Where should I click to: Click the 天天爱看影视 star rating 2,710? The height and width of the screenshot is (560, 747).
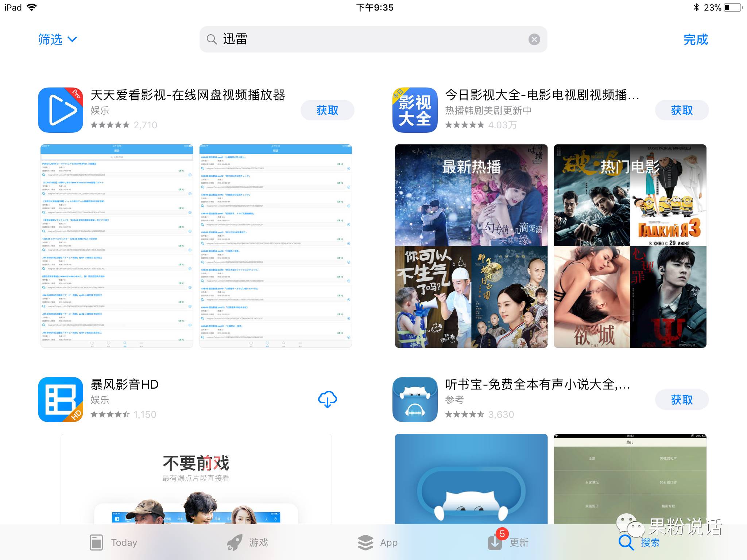pyautogui.click(x=124, y=125)
